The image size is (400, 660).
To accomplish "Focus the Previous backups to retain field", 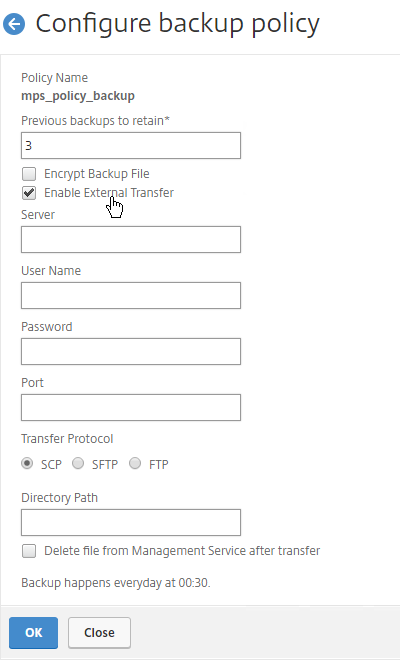I will [131, 146].
